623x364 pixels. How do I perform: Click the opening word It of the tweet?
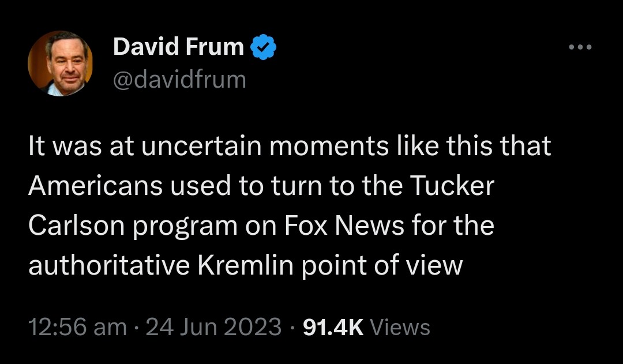click(37, 147)
